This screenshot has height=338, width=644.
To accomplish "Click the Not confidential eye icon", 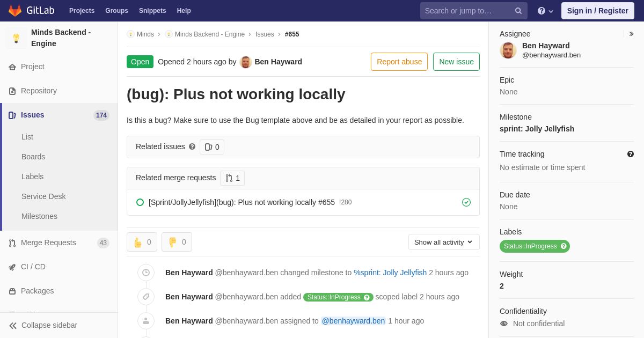I will (x=504, y=324).
